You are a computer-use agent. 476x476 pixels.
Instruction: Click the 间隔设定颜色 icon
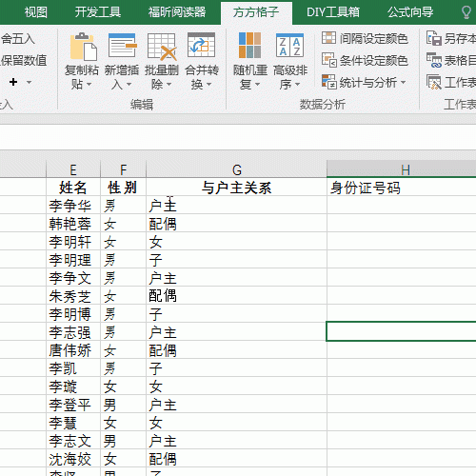pos(328,38)
